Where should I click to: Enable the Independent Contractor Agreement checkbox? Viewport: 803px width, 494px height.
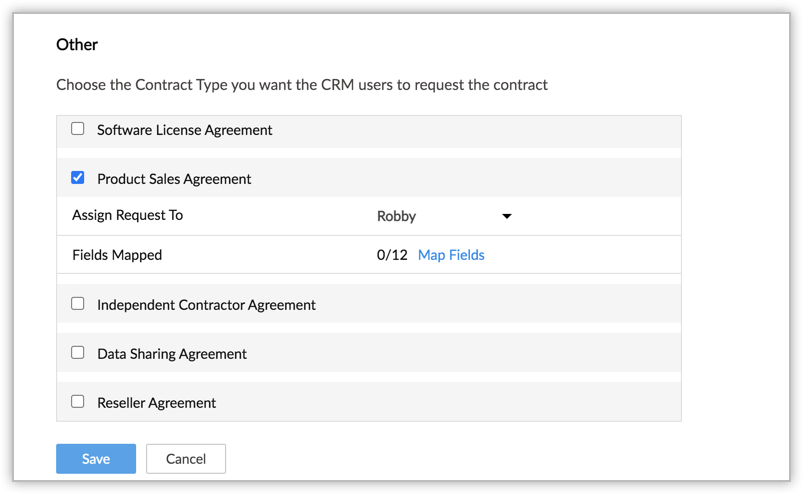78,304
